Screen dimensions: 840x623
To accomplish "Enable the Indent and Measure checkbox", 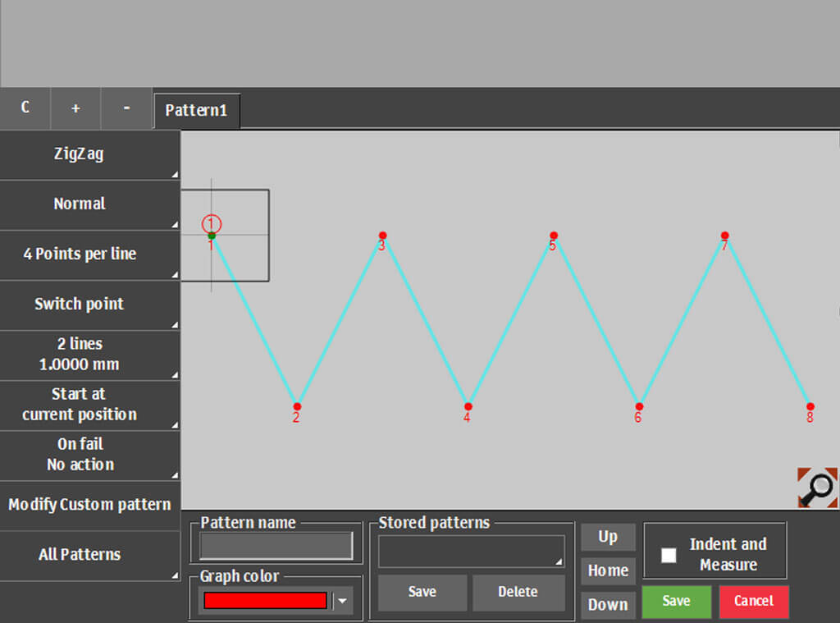I will (x=669, y=555).
